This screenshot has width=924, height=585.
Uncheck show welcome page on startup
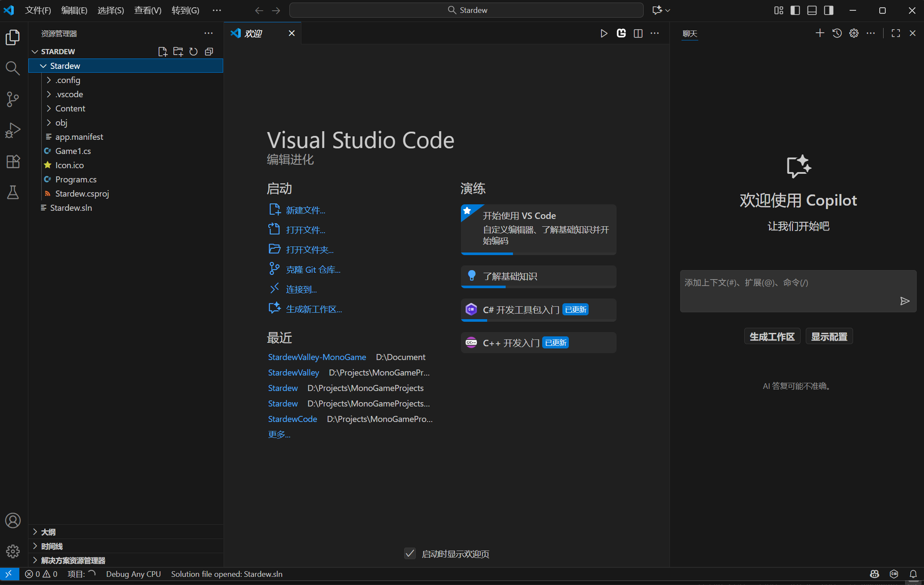point(410,554)
